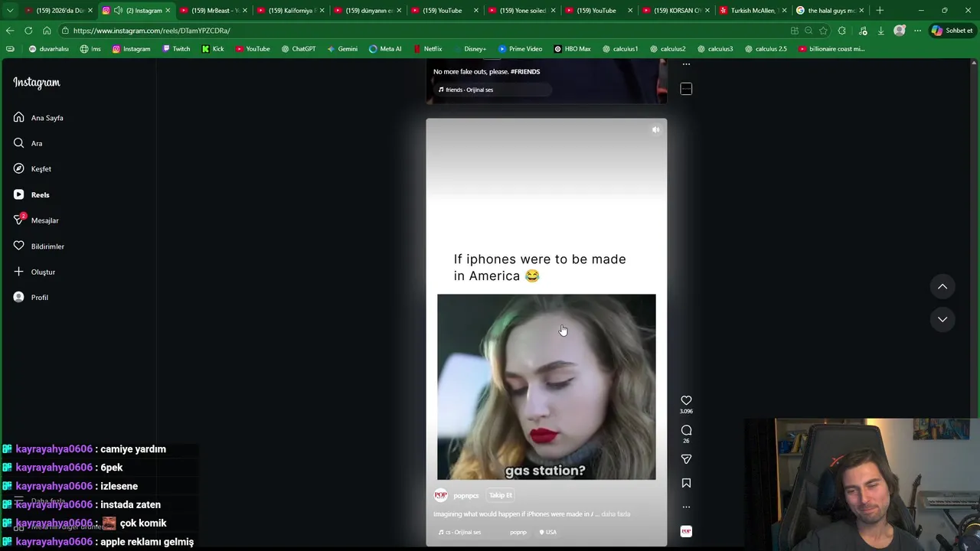Click the USA location tag
This screenshot has height=551, width=980.
547,532
